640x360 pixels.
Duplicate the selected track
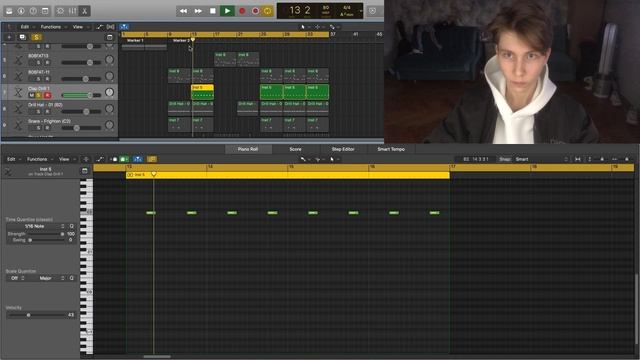(x=22, y=37)
